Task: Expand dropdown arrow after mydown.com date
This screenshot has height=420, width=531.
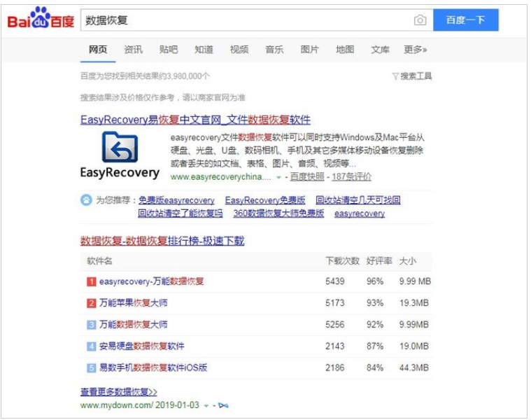Action: 206,405
